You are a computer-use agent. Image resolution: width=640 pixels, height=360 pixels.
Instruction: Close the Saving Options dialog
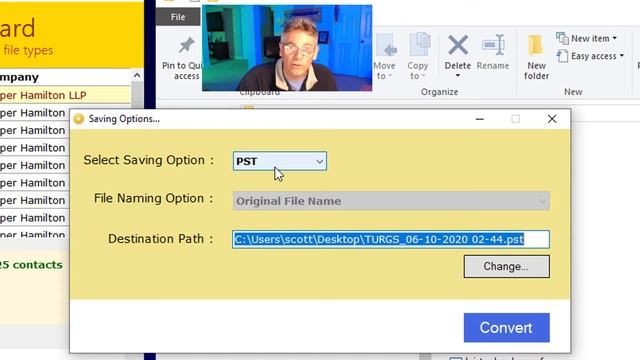click(552, 119)
